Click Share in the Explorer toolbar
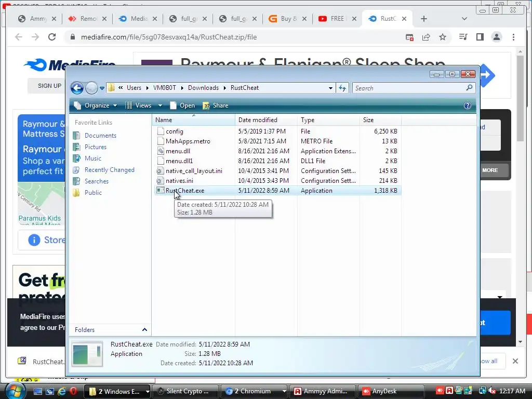 [x=216, y=105]
